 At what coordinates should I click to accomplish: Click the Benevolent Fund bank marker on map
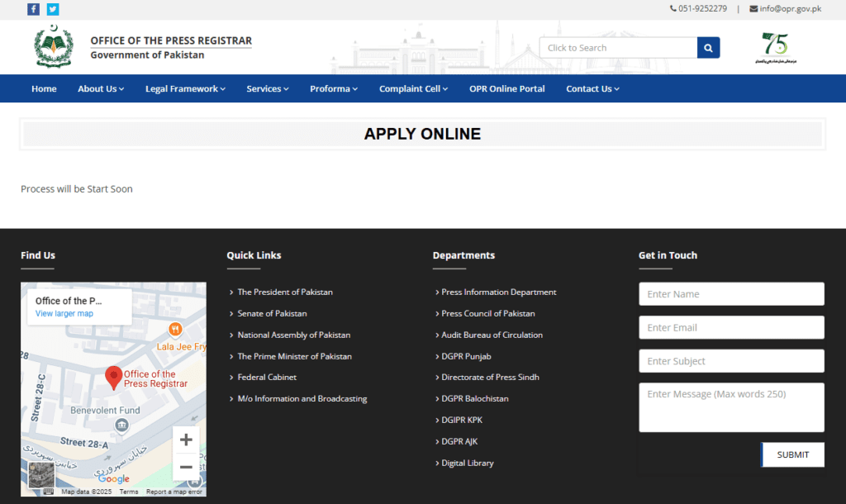(122, 426)
